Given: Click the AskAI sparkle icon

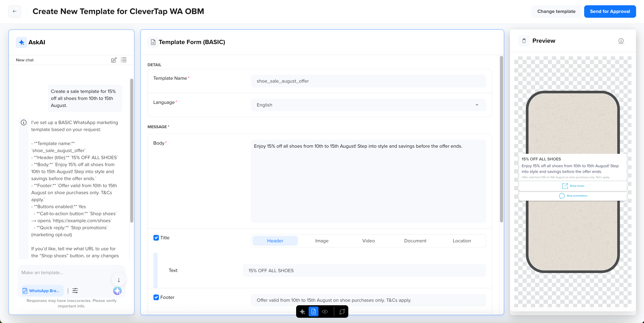Looking at the screenshot, I should pyautogui.click(x=21, y=42).
